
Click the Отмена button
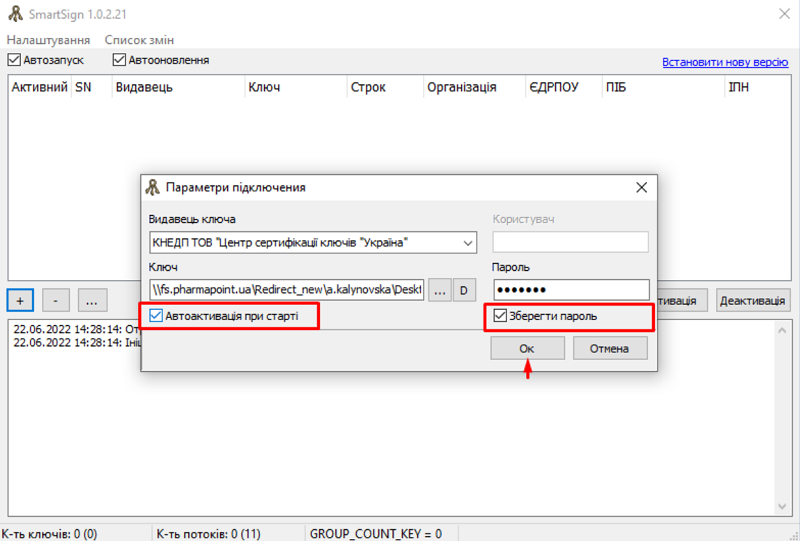tap(608, 348)
